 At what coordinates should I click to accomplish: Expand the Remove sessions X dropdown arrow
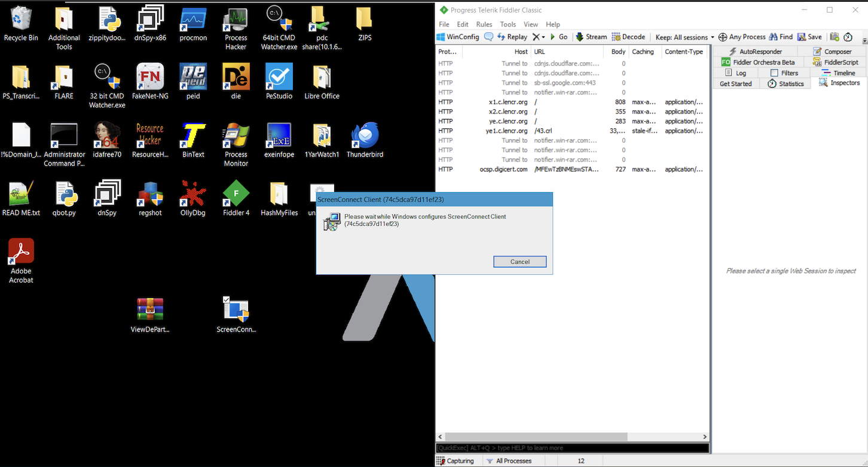(x=543, y=37)
